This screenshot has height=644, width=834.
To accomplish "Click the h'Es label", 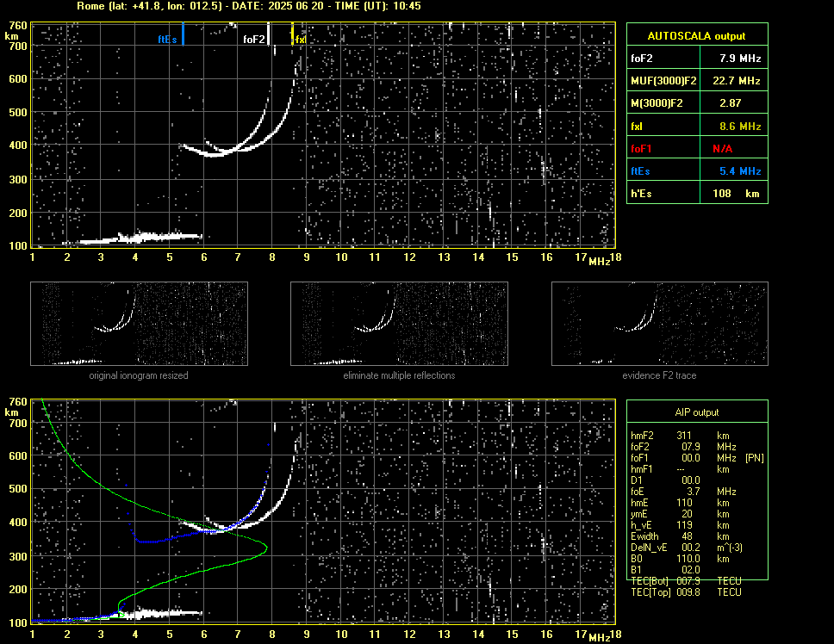I will pyautogui.click(x=641, y=194).
